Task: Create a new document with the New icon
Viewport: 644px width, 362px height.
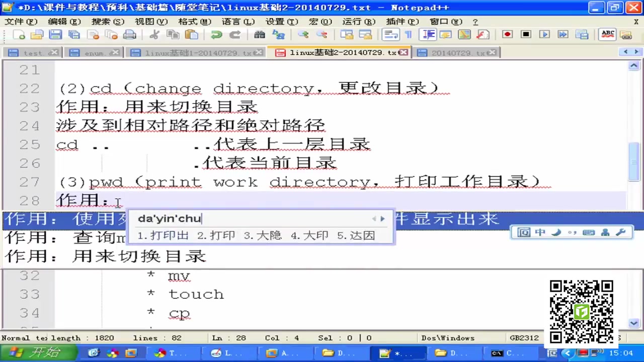Action: (x=19, y=34)
